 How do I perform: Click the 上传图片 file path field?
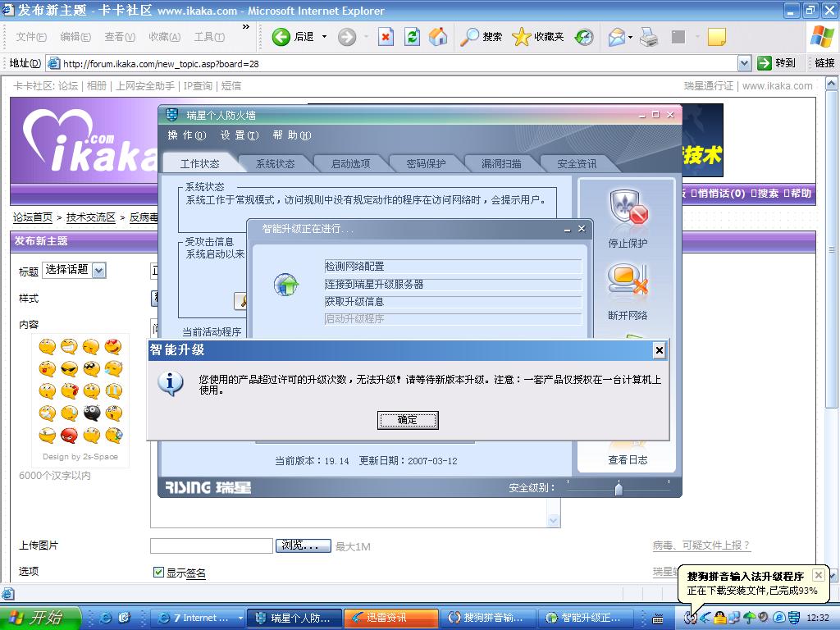[212, 546]
